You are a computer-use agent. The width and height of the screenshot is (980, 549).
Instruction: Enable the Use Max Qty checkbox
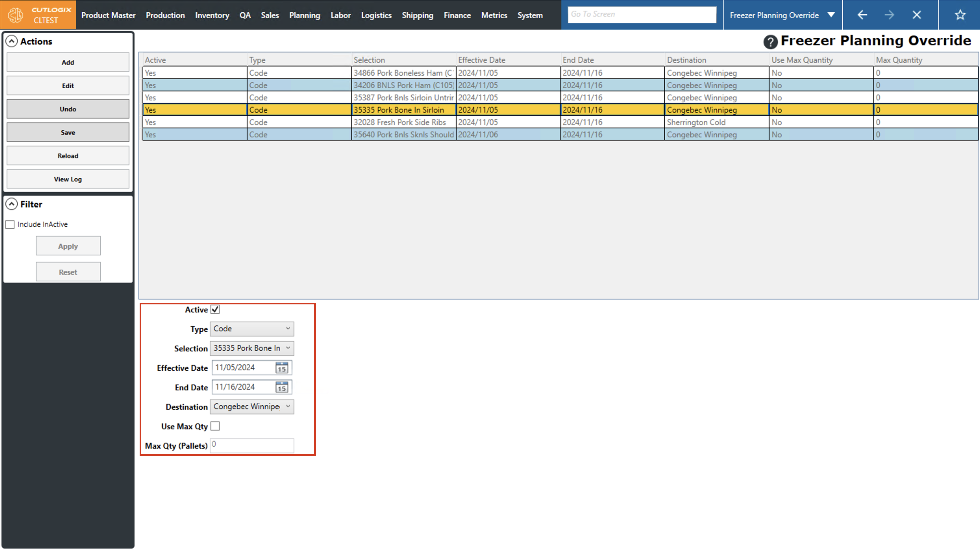coord(215,426)
